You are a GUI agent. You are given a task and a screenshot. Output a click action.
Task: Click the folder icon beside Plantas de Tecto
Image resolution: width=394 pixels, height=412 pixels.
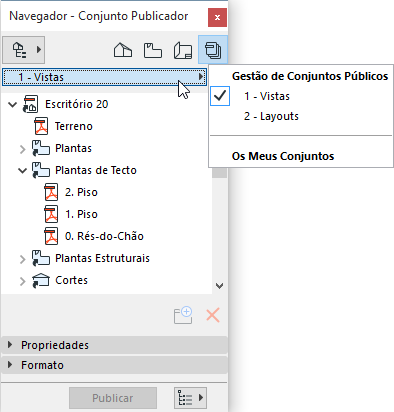41,170
